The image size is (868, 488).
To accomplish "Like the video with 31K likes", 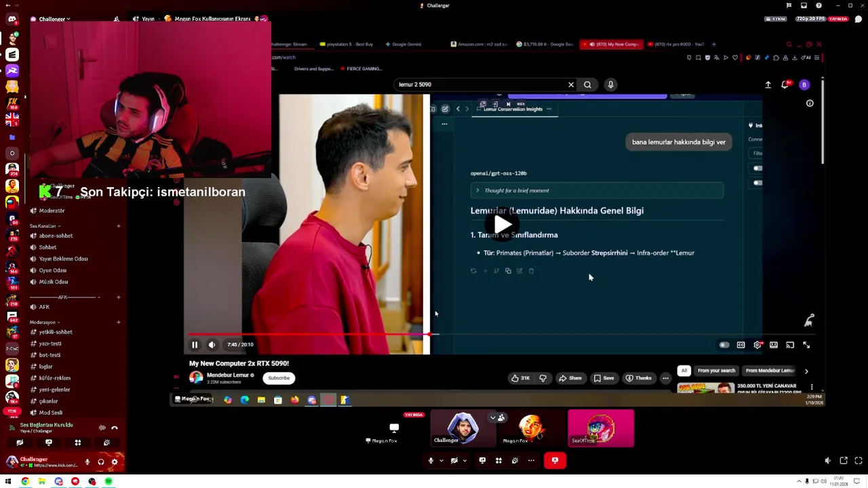I will pyautogui.click(x=521, y=378).
